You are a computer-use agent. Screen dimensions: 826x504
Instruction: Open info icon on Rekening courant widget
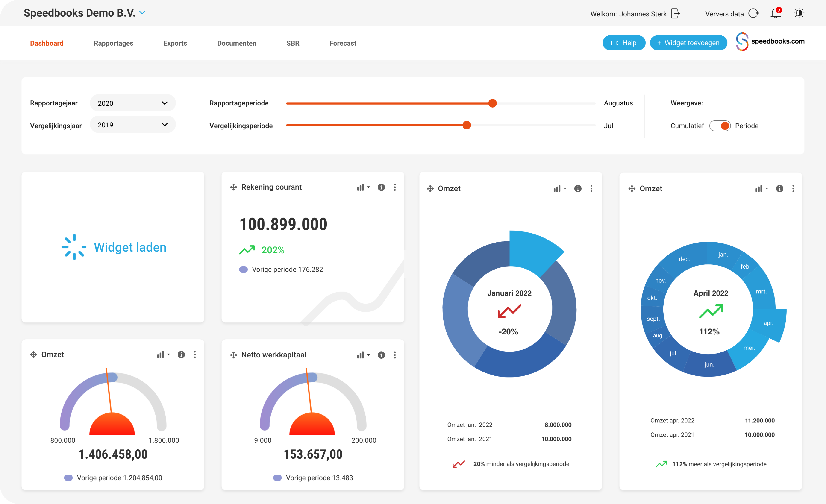381,187
